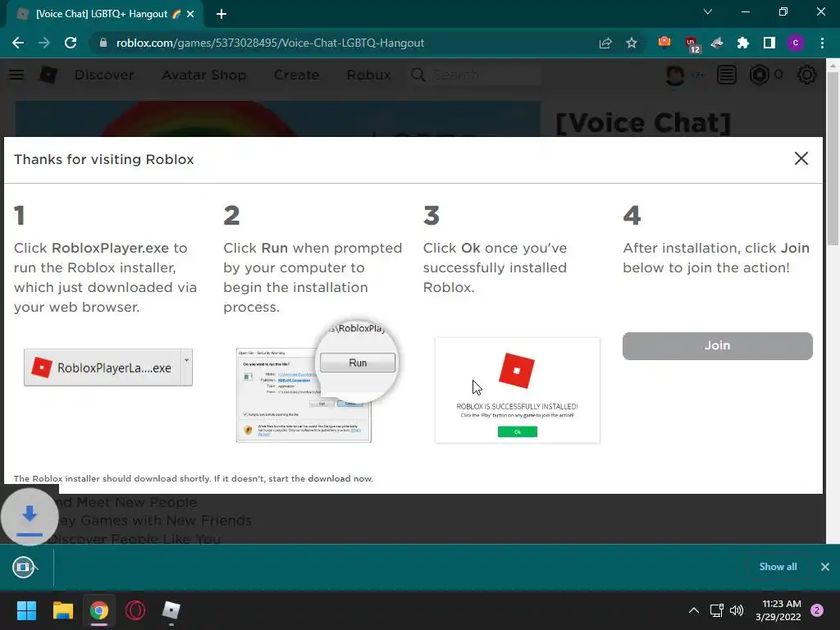Click the download arrow indicator
Viewport: 840px width, 630px height.
click(x=30, y=517)
